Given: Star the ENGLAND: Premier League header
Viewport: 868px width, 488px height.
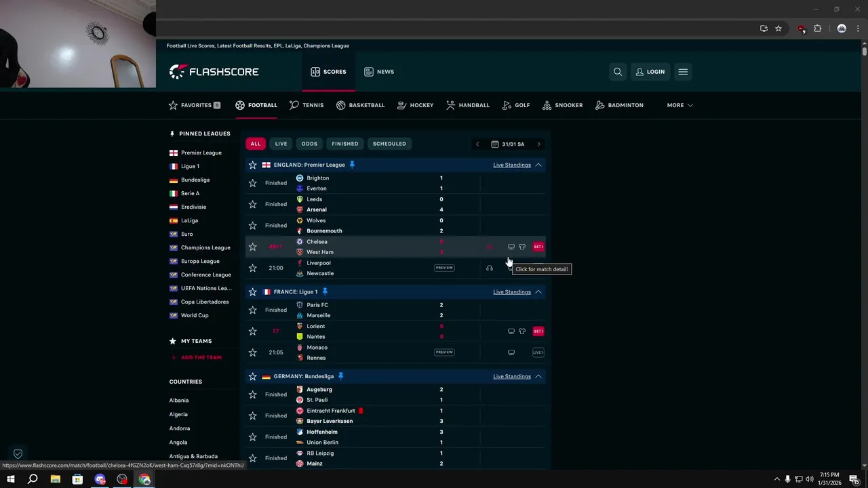Looking at the screenshot, I should 253,165.
